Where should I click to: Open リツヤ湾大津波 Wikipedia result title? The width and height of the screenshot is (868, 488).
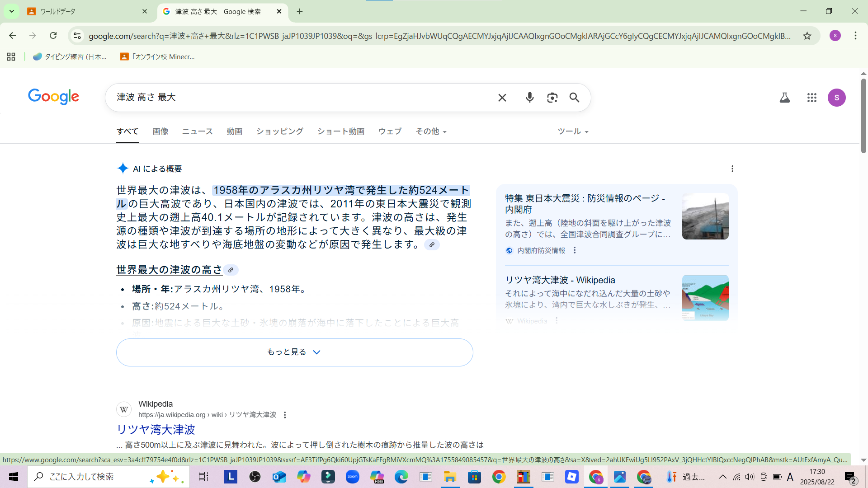pyautogui.click(x=156, y=429)
